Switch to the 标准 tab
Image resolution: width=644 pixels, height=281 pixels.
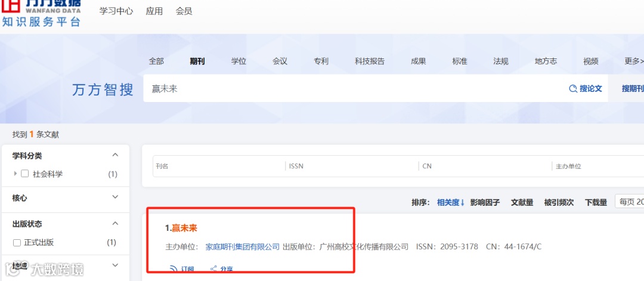pyautogui.click(x=460, y=61)
